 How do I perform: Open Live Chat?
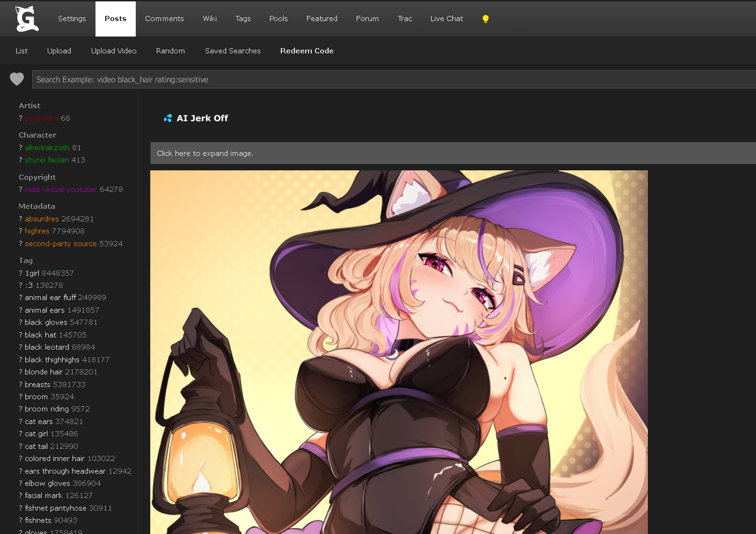447,19
